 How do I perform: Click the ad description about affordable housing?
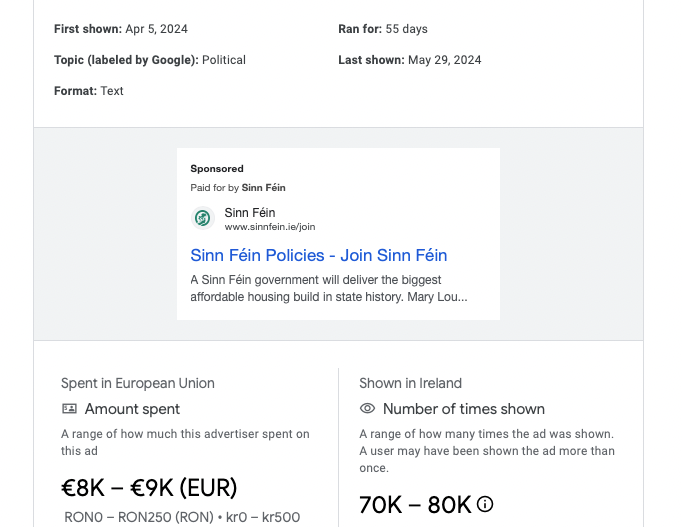pyautogui.click(x=329, y=288)
